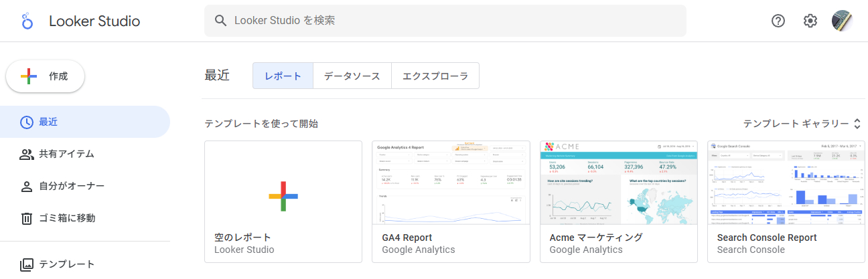Open ゴミ箱に移動 in the sidebar
The width and height of the screenshot is (868, 279).
(x=85, y=218)
